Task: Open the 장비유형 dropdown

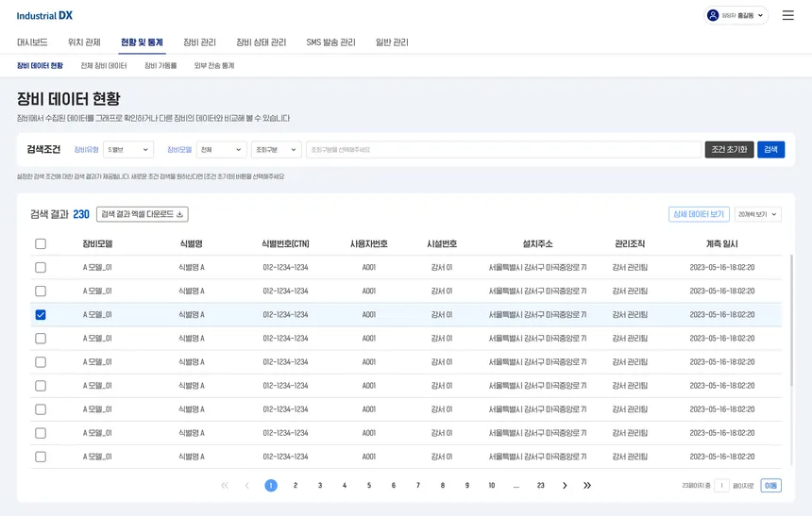Action: point(127,150)
